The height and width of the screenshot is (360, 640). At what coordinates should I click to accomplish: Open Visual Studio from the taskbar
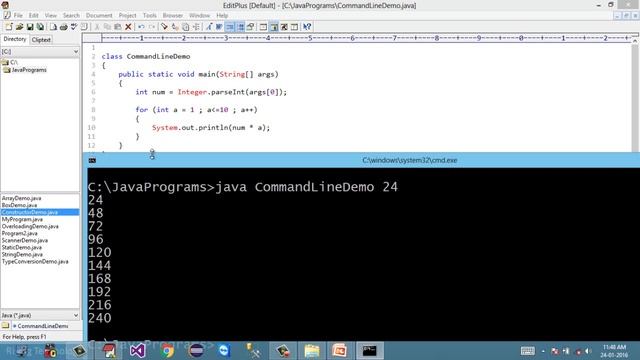137,351
